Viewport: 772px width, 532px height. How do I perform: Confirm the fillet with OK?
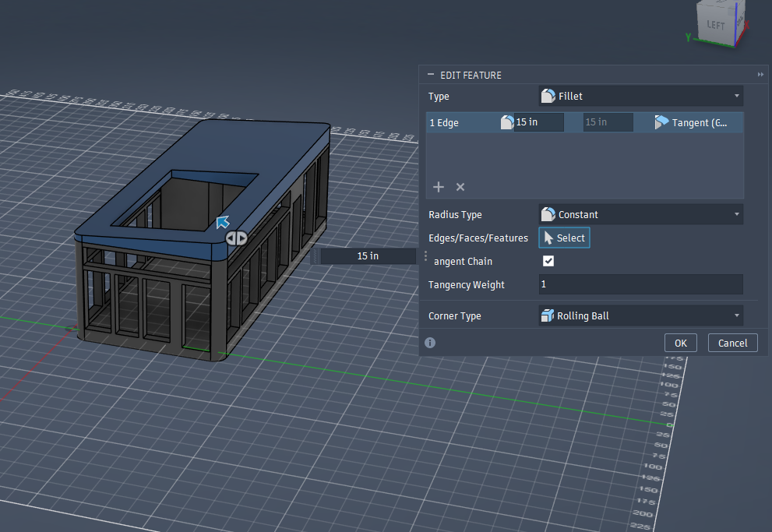click(x=680, y=343)
